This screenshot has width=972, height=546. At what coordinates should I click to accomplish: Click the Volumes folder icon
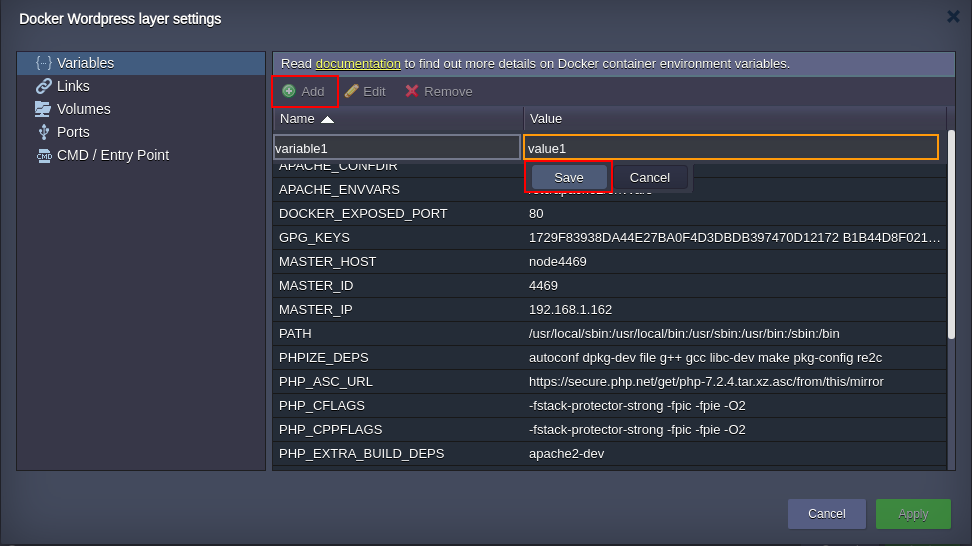pyautogui.click(x=43, y=109)
